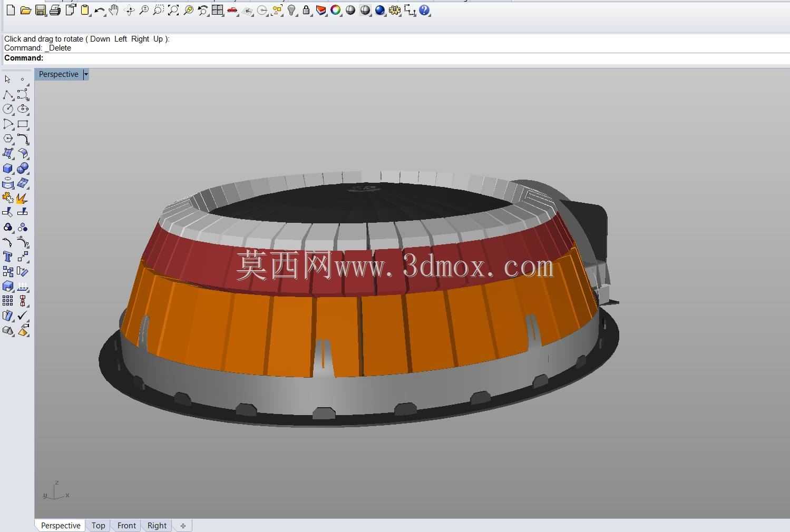Image resolution: width=790 pixels, height=532 pixels.
Task: Select the Split tool
Action: click(x=23, y=212)
